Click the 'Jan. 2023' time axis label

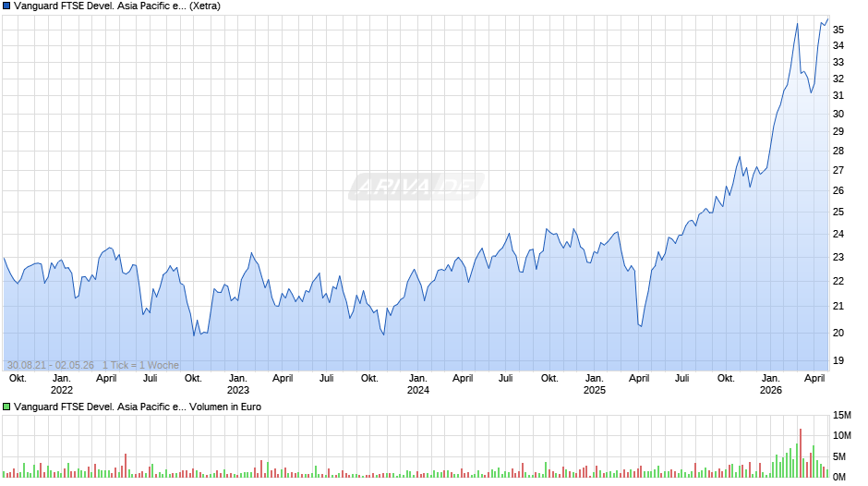(238, 384)
